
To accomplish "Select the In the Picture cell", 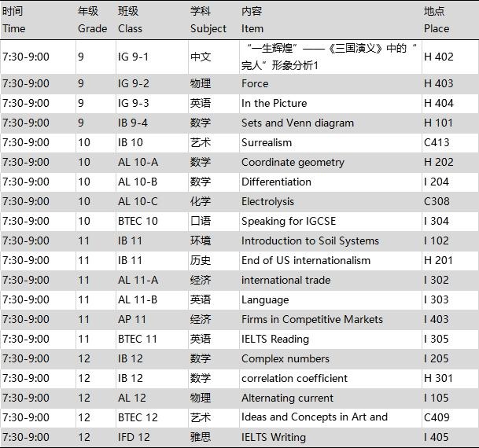I will click(x=274, y=103).
